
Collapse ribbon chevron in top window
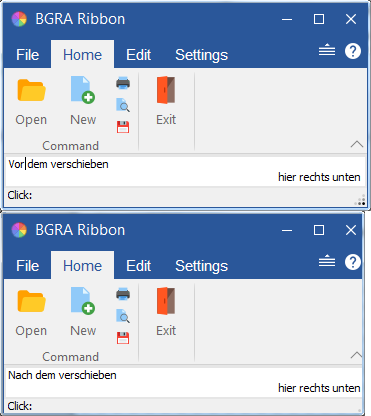coord(357,144)
